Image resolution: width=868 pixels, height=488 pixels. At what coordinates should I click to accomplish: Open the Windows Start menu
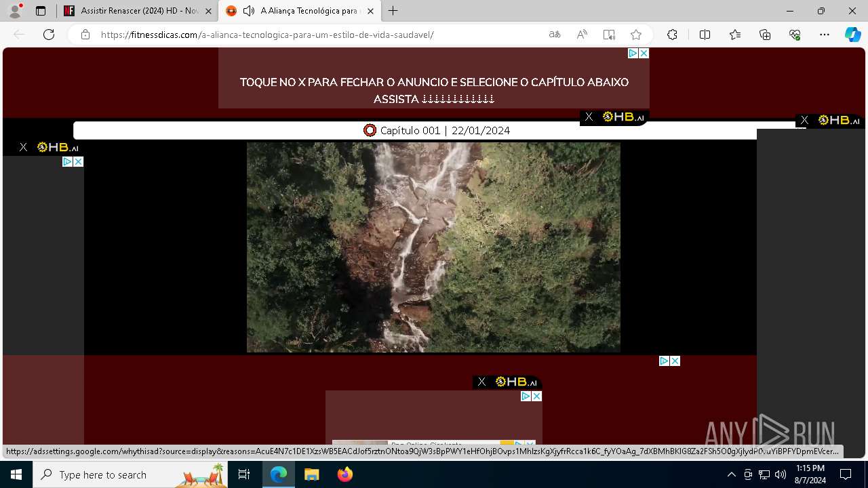16,474
